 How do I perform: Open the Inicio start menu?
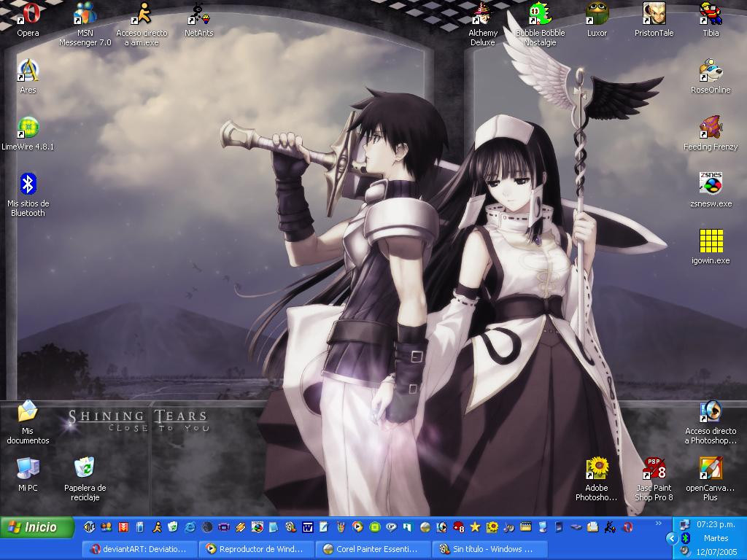[37, 527]
